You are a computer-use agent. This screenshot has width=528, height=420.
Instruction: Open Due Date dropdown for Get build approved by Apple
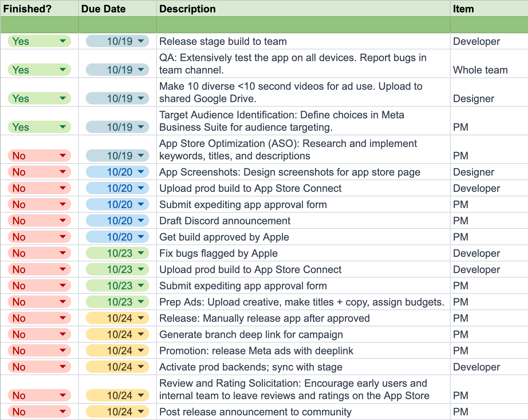click(x=118, y=237)
